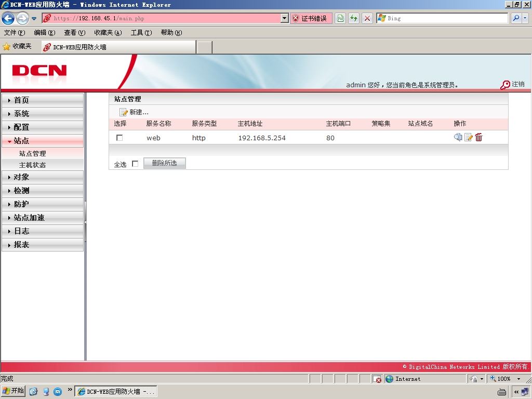
Task: Click the protected mode lock icon
Action: [474, 379]
